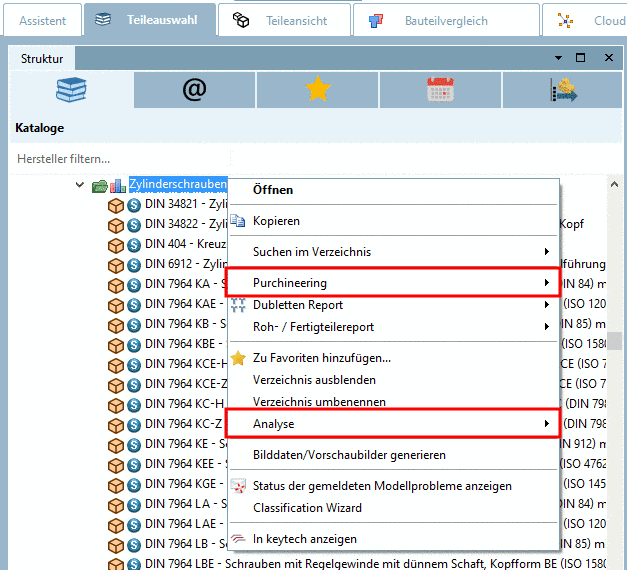This screenshot has height=570, width=627.
Task: Click the Dubletten Report icon
Action: coord(238,305)
